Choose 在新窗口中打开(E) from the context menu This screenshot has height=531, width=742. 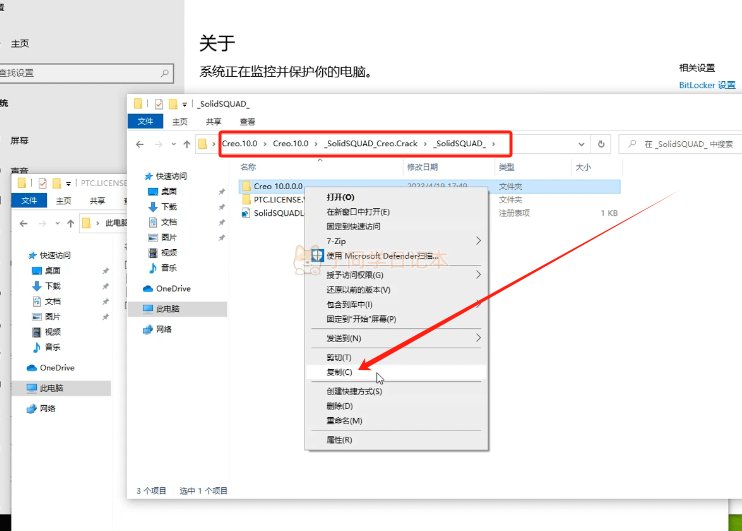[x=397, y=212]
